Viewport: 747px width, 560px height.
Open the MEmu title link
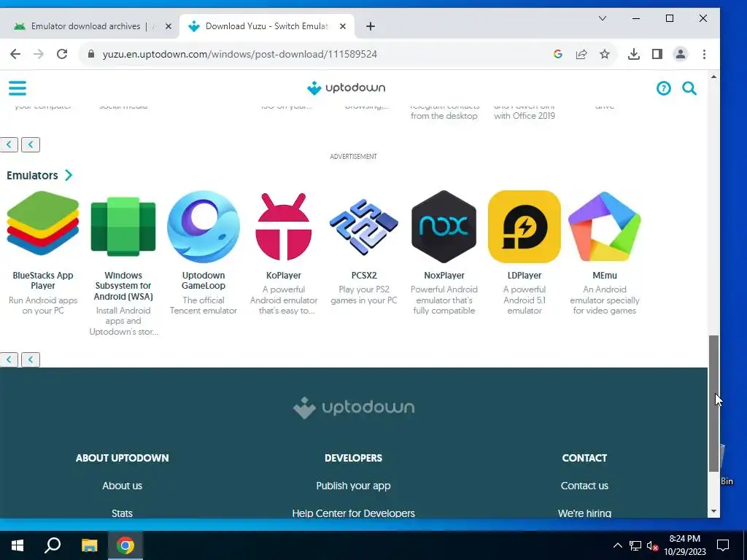tap(605, 275)
